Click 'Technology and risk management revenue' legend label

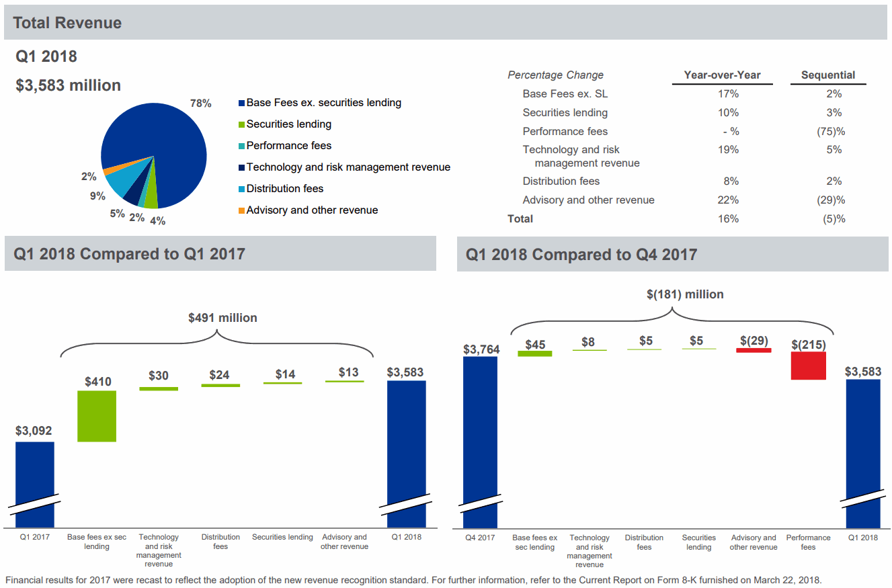348,167
